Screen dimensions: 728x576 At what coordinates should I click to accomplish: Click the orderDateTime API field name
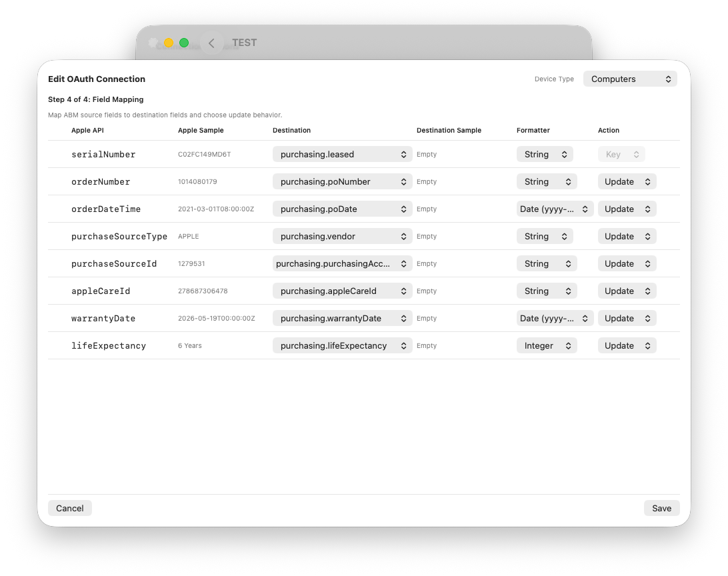106,209
